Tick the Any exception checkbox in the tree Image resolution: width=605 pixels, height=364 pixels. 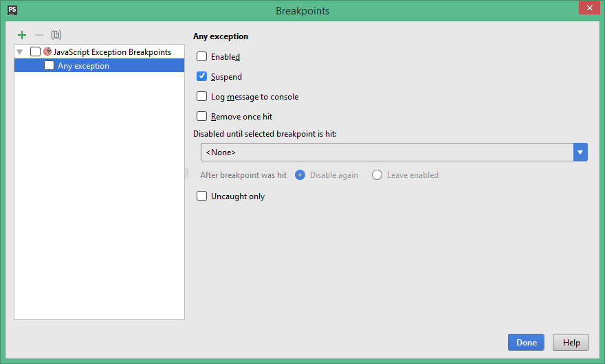click(x=49, y=65)
